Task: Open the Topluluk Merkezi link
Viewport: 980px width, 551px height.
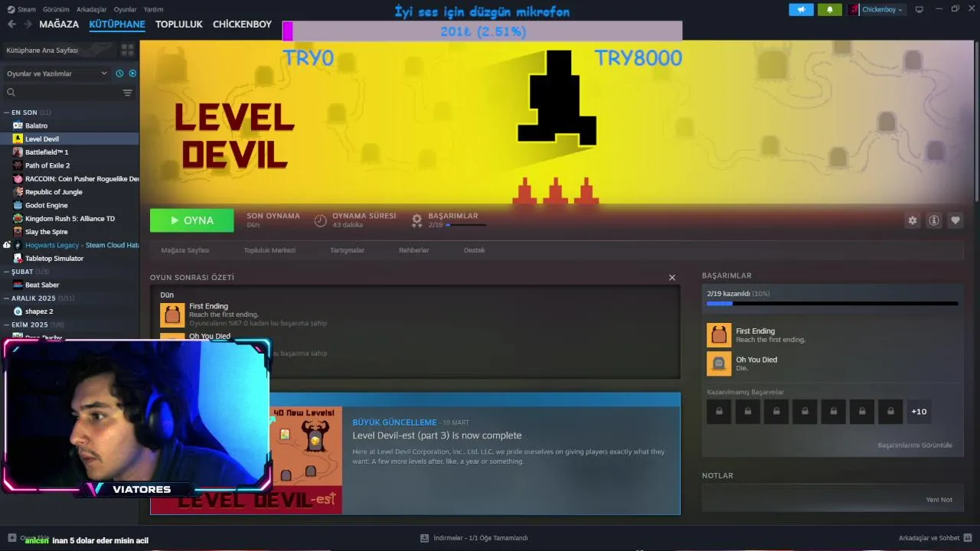Action: click(269, 250)
